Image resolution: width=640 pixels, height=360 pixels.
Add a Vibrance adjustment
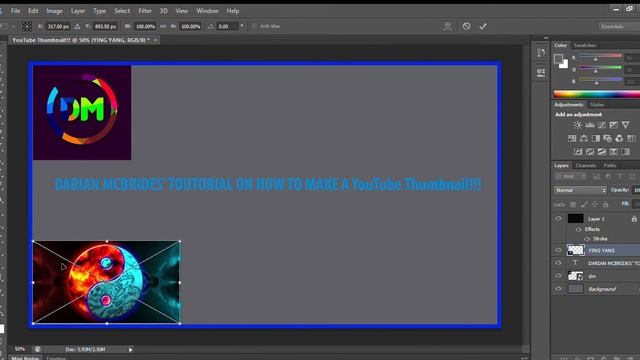625,125
